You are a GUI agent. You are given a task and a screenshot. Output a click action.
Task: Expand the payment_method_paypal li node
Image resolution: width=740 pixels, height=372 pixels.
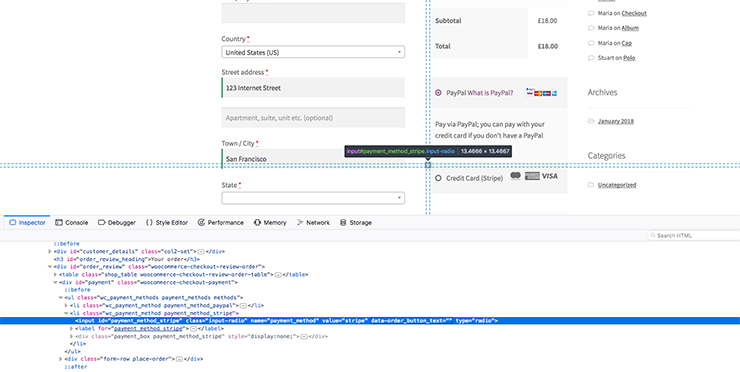point(67,305)
